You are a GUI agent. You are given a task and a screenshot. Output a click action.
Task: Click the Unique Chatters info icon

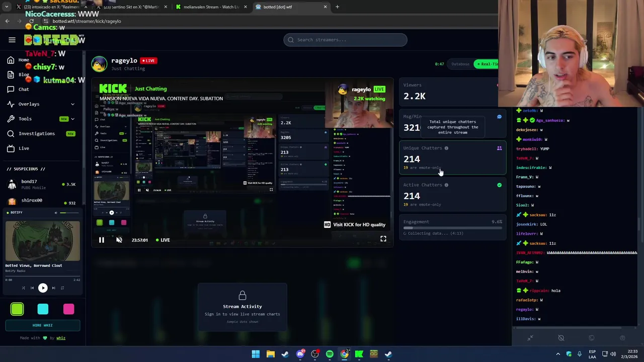446,148
